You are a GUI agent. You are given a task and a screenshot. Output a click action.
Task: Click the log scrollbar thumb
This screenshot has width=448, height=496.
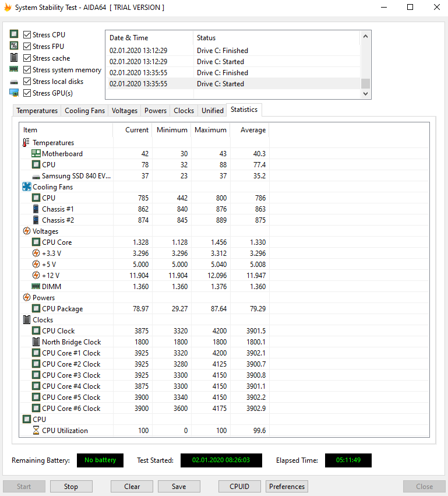tap(365, 83)
